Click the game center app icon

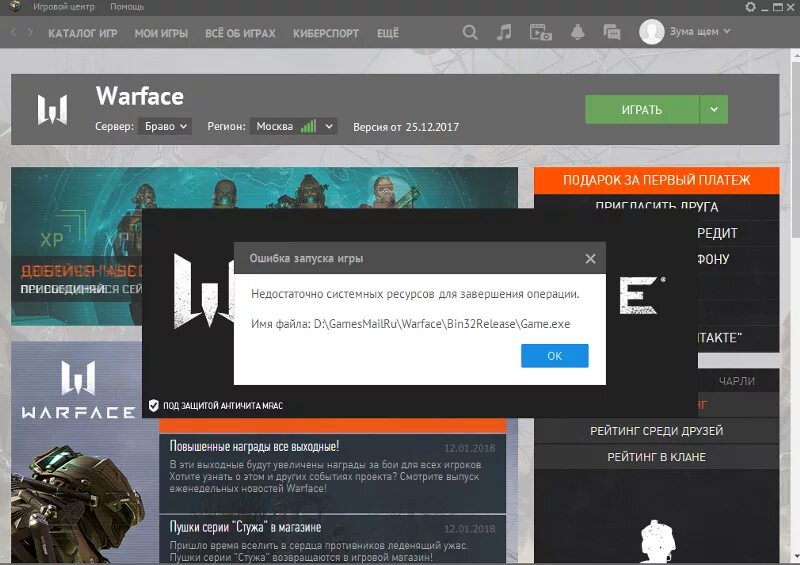[x=15, y=6]
